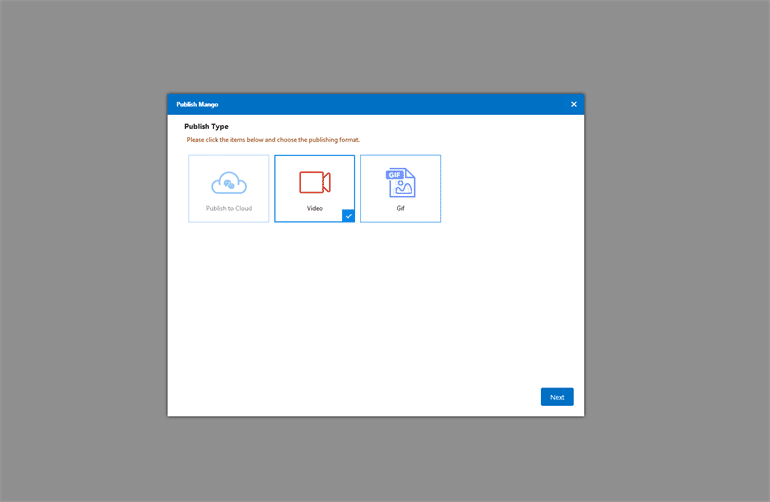Image resolution: width=770 pixels, height=502 pixels.
Task: Click the 'Video' text label
Action: [315, 208]
